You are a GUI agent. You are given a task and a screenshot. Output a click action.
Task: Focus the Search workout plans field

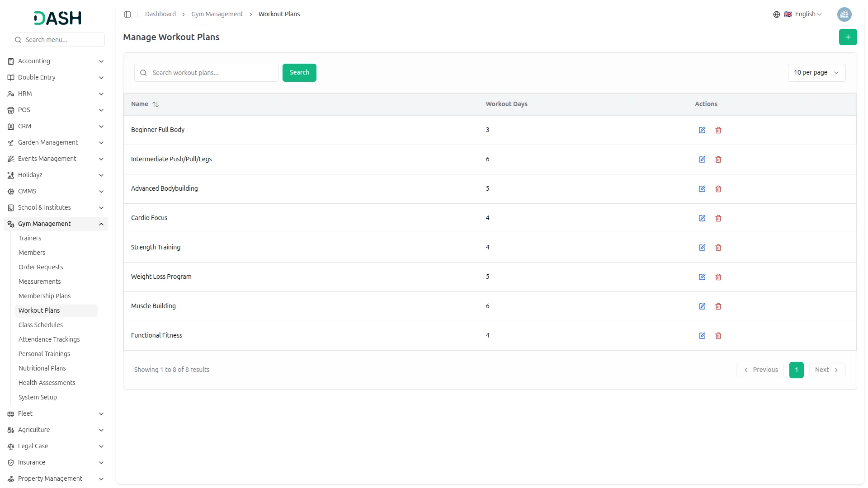click(x=212, y=73)
